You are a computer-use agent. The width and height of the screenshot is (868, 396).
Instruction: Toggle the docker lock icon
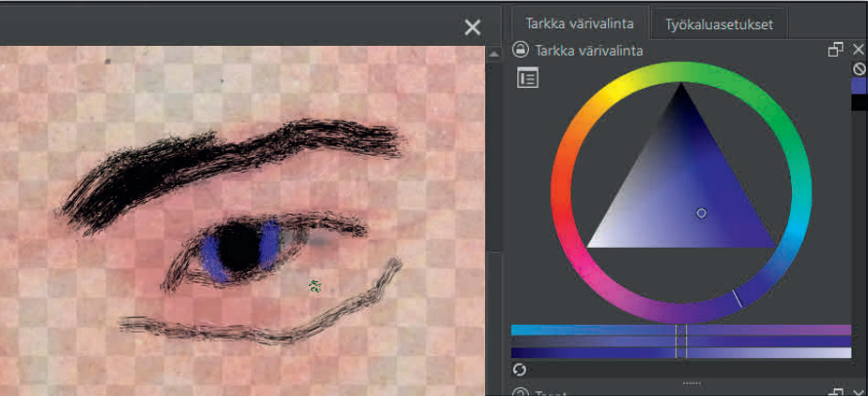[x=519, y=50]
